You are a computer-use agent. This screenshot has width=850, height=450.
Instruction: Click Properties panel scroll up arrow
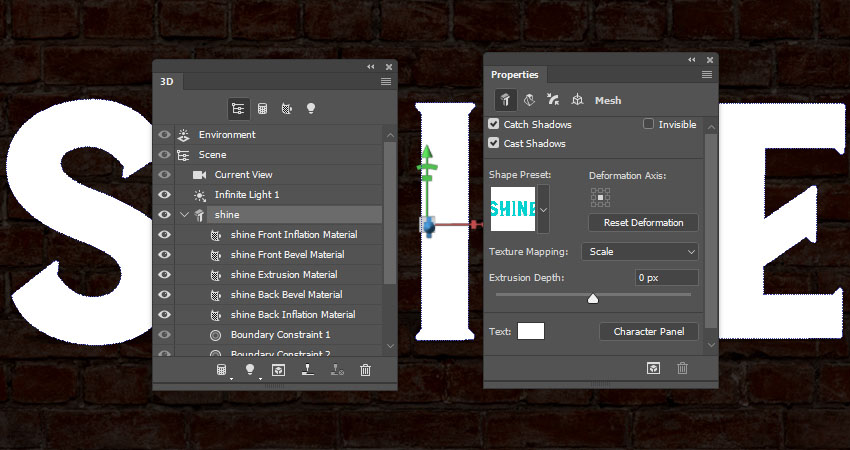711,127
